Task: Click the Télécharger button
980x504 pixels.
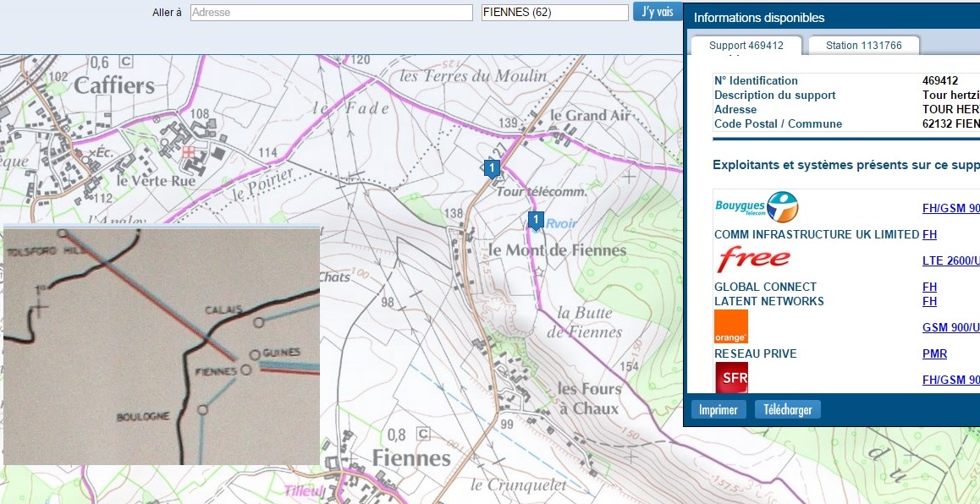Action: 788,409
